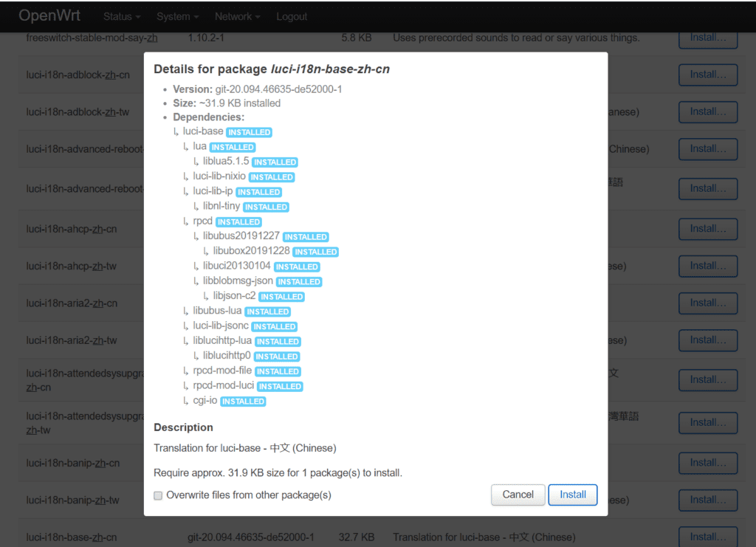Click the INSTALLED badge next to luci-base
The width and height of the screenshot is (756, 547).
tap(249, 132)
